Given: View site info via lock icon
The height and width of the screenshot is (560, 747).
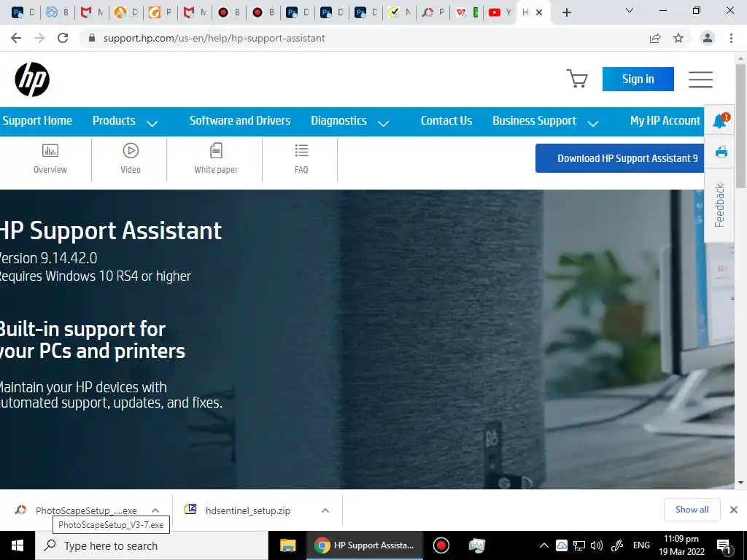Looking at the screenshot, I should (92, 38).
